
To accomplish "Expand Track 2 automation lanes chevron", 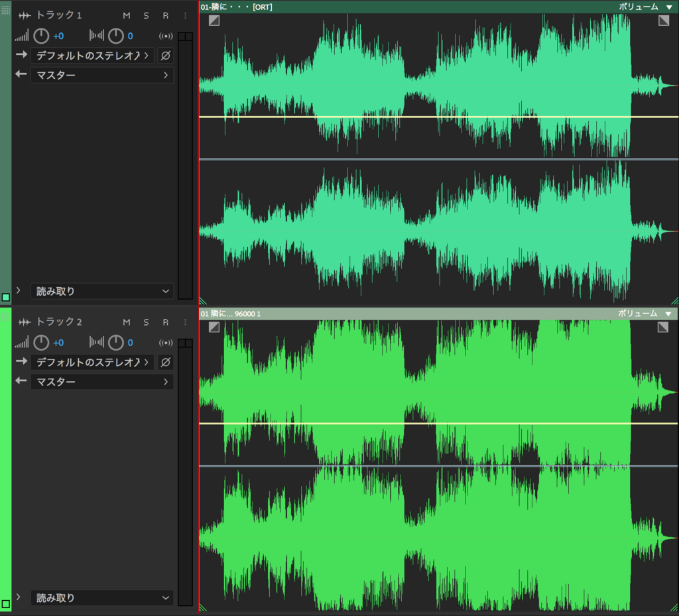I will click(18, 597).
